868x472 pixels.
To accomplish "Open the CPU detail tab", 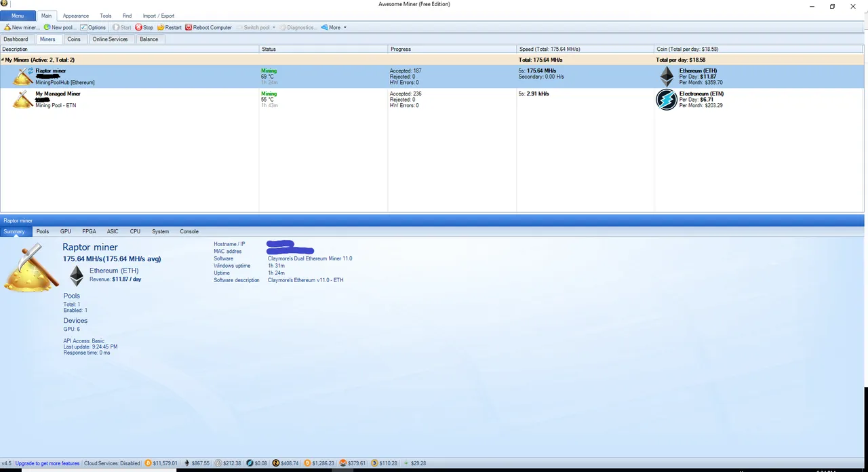I will (x=136, y=231).
